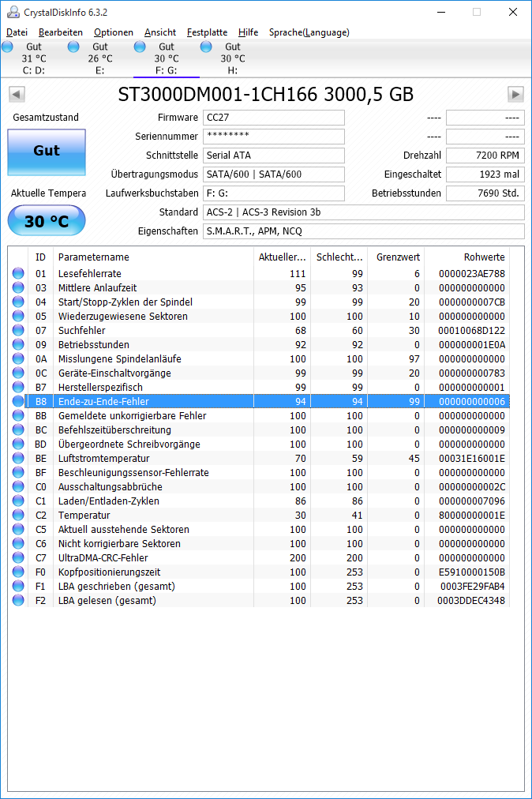
Task: Select the Suchfehler raw value 00010068D122
Action: tap(471, 331)
